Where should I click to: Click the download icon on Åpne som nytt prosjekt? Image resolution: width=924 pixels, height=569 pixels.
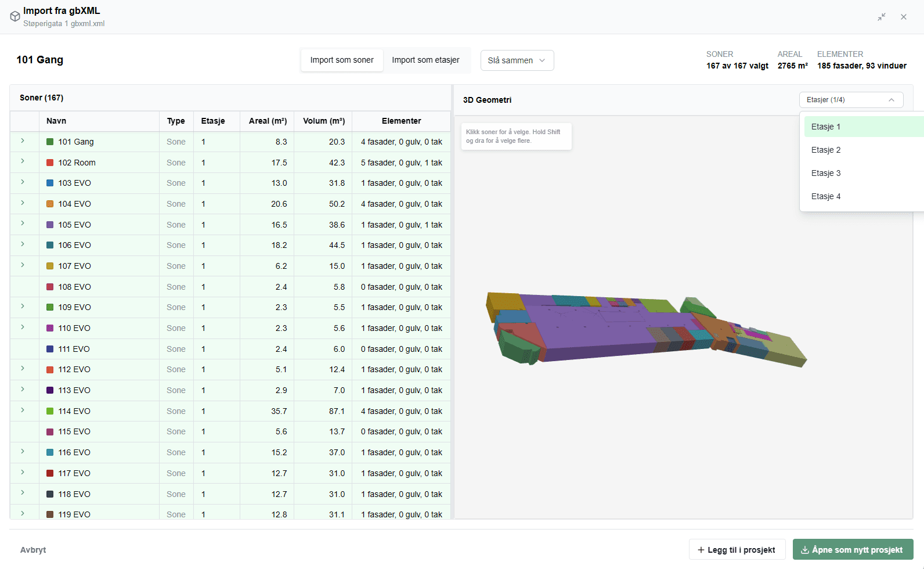click(x=805, y=550)
